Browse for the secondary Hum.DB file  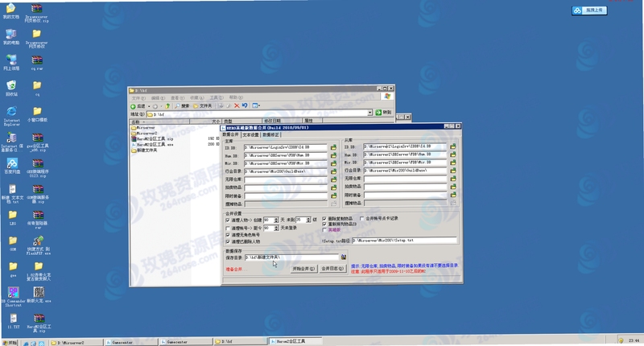click(x=453, y=154)
